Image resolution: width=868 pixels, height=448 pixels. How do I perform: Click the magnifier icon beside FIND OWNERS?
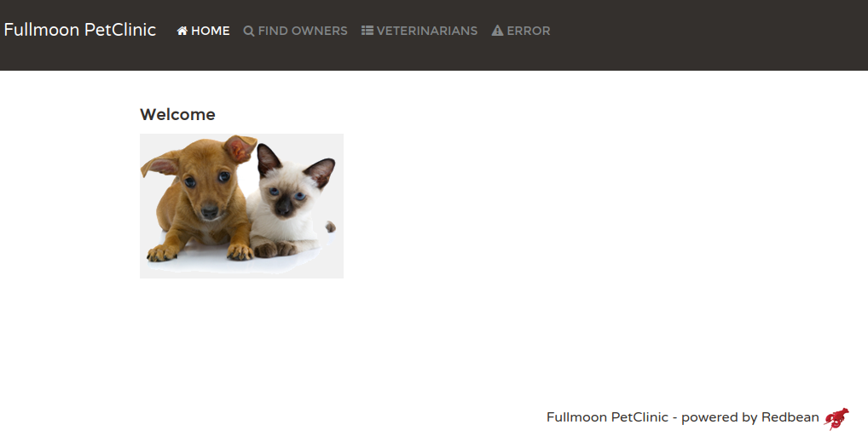point(249,31)
